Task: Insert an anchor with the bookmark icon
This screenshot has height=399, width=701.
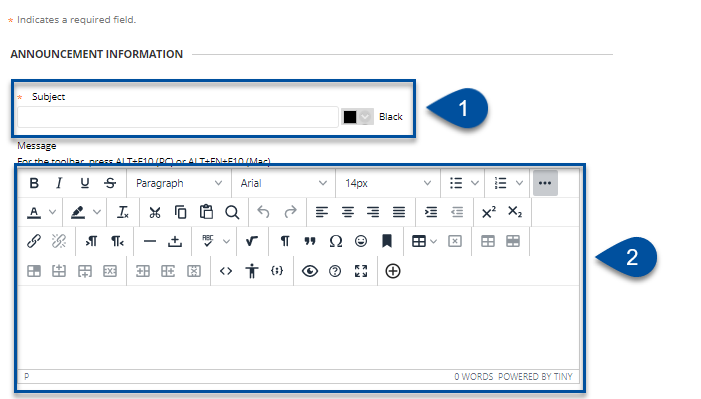Action: [387, 242]
